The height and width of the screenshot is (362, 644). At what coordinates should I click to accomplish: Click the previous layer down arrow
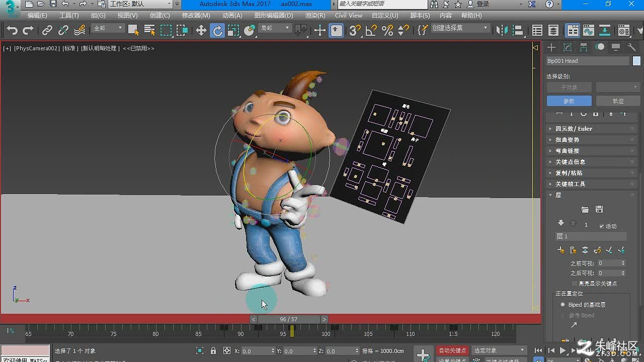pos(561,223)
